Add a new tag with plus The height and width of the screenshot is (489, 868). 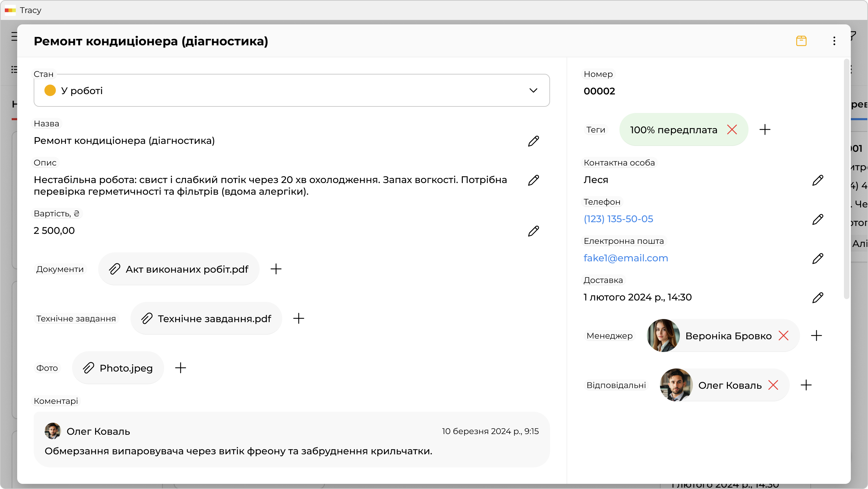[765, 130]
